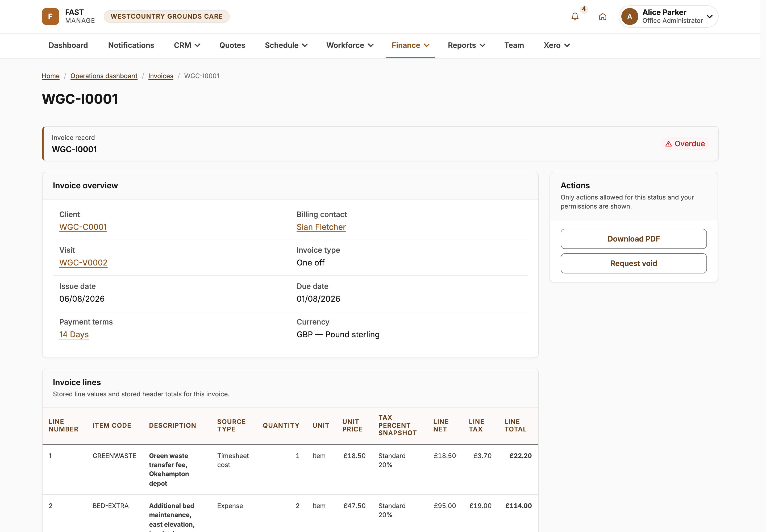Click the Fast Manage logo
This screenshot has width=766, height=532.
(x=68, y=16)
